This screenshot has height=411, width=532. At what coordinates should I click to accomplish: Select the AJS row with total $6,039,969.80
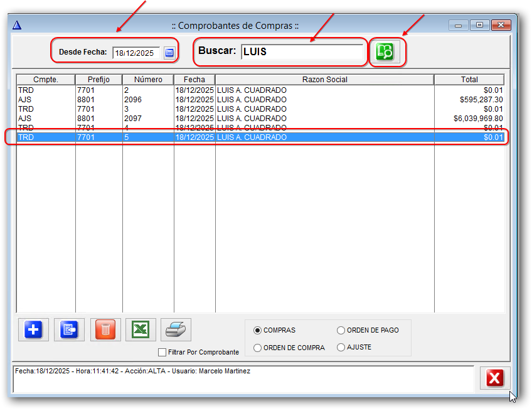click(251, 119)
